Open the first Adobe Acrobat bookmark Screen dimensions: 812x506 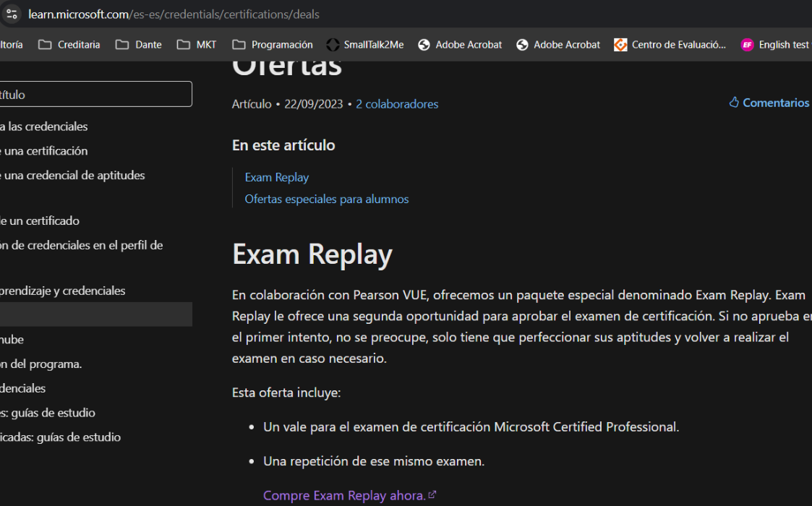pos(460,45)
